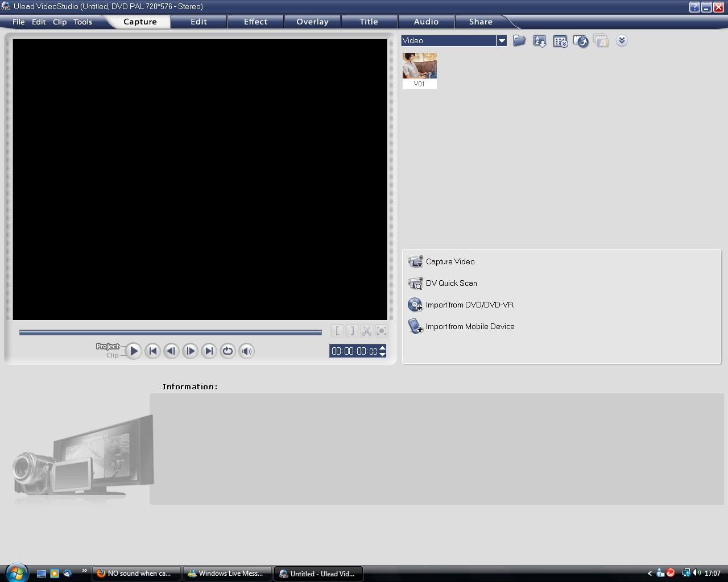728x582 pixels.
Task: Set Mark-out with the right bracket
Action: click(x=352, y=331)
